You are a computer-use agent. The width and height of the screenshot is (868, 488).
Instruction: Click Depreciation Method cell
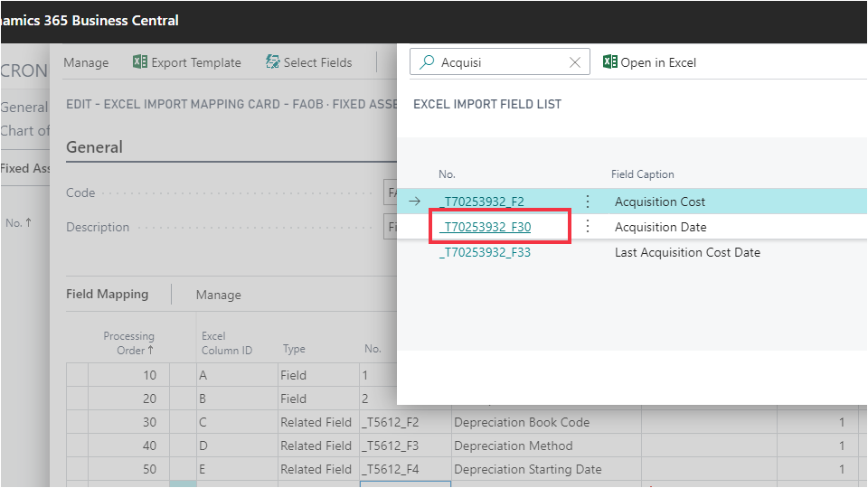coord(546,446)
